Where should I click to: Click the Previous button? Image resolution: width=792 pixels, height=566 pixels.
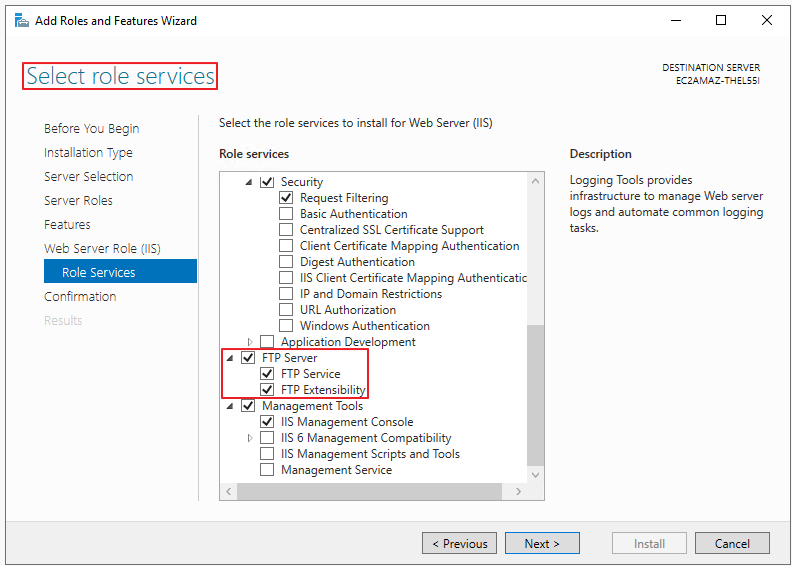tap(459, 543)
